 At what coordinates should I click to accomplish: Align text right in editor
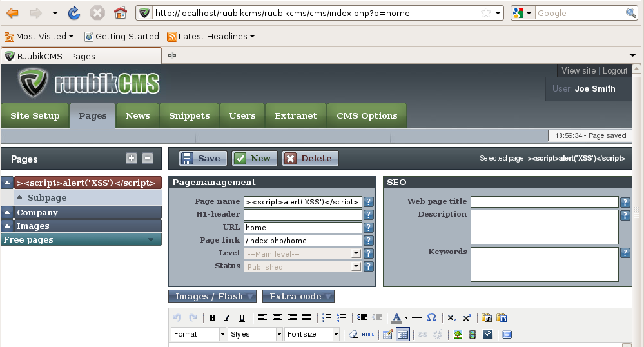point(291,318)
